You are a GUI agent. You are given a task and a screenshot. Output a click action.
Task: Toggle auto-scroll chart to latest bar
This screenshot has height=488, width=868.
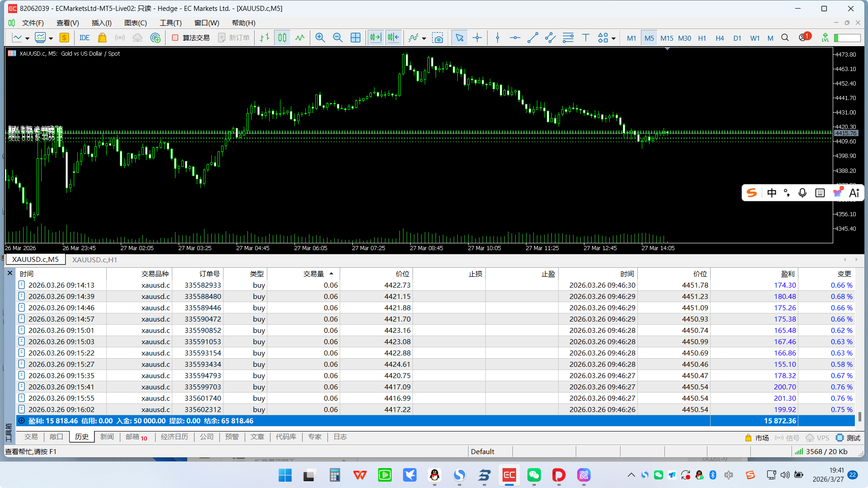tap(375, 38)
